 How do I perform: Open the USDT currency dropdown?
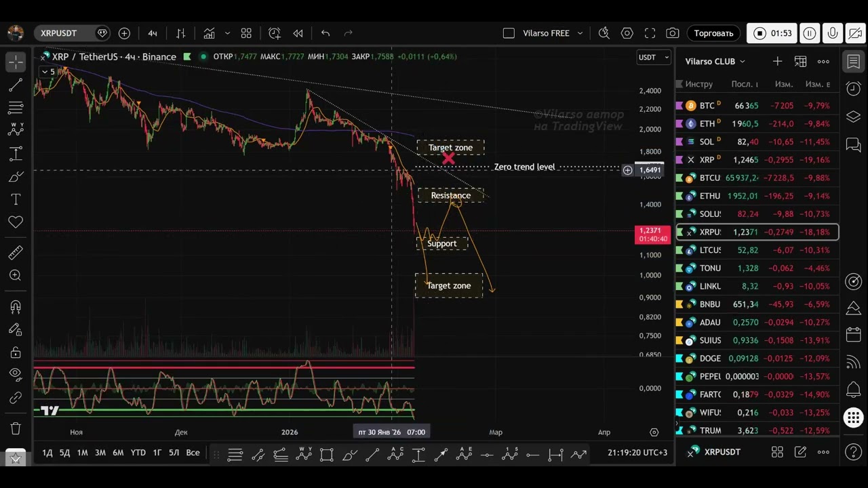tap(653, 57)
